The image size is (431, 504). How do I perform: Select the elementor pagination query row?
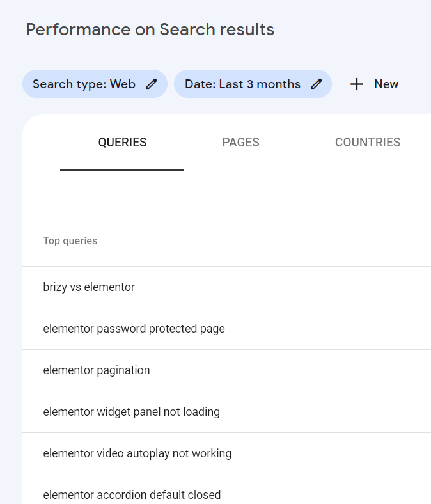click(226, 370)
